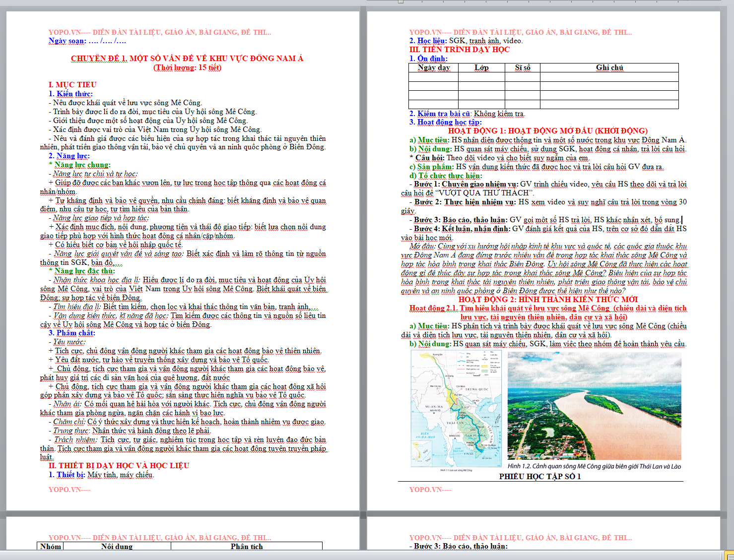This screenshot has width=734, height=560.
Task: Click the 'II. THIẾT BỊ DẠY HỌC' heading
Action: click(x=119, y=466)
